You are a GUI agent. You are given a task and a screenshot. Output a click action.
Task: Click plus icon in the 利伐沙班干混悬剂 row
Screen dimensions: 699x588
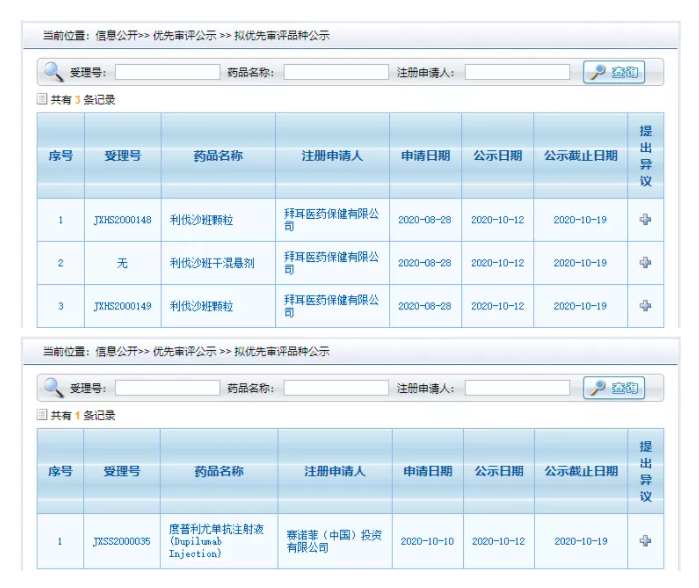tap(645, 263)
